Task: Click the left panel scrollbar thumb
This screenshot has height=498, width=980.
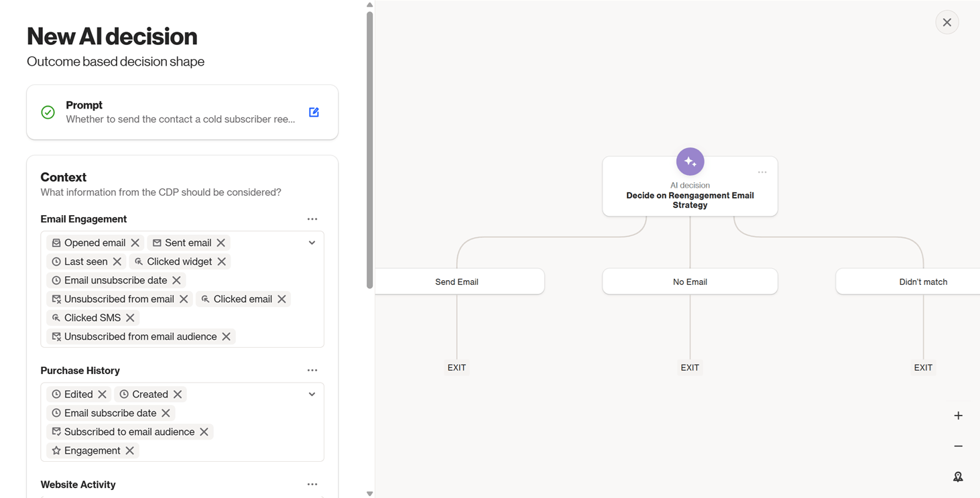Action: click(369, 150)
